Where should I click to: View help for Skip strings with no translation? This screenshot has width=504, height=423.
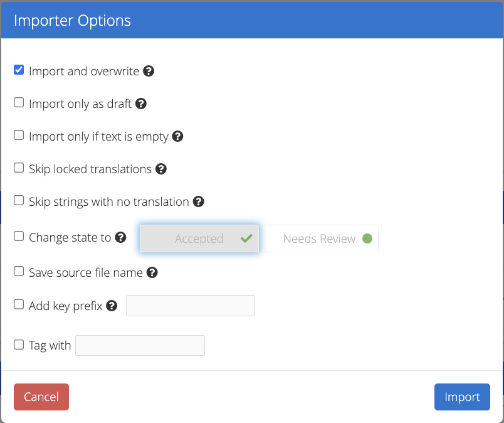click(198, 201)
